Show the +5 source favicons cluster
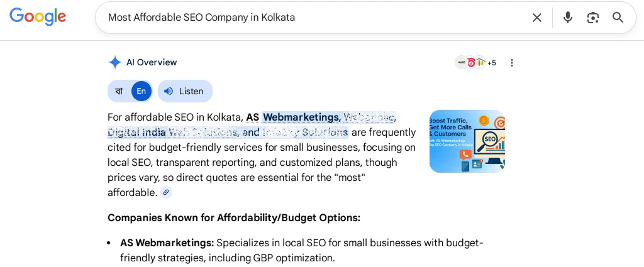Image resolution: width=644 pixels, height=267 pixels. [475, 63]
